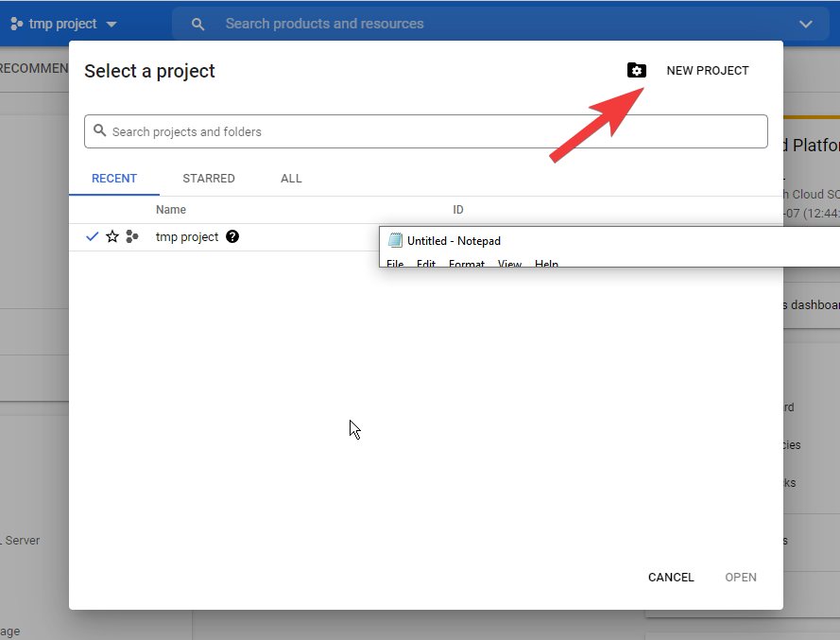Open the tmp project dropdown arrow in header
This screenshot has height=640, width=840.
(111, 24)
